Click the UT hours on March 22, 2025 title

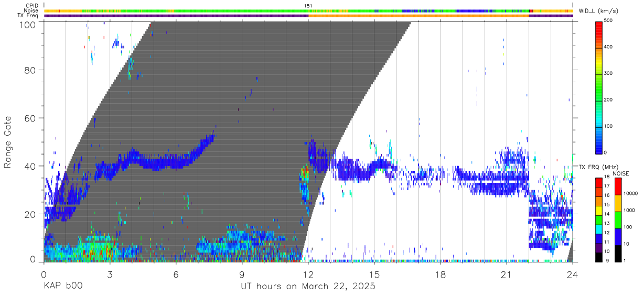[x=308, y=287]
